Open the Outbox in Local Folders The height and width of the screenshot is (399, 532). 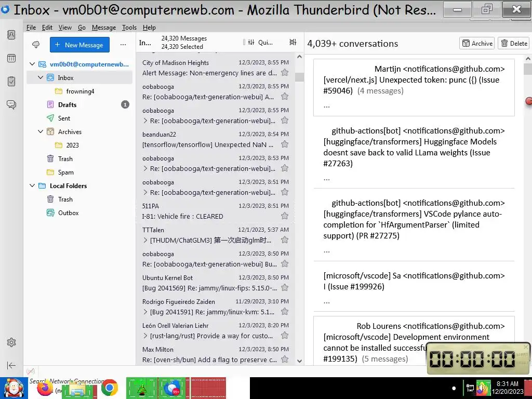coord(79,212)
